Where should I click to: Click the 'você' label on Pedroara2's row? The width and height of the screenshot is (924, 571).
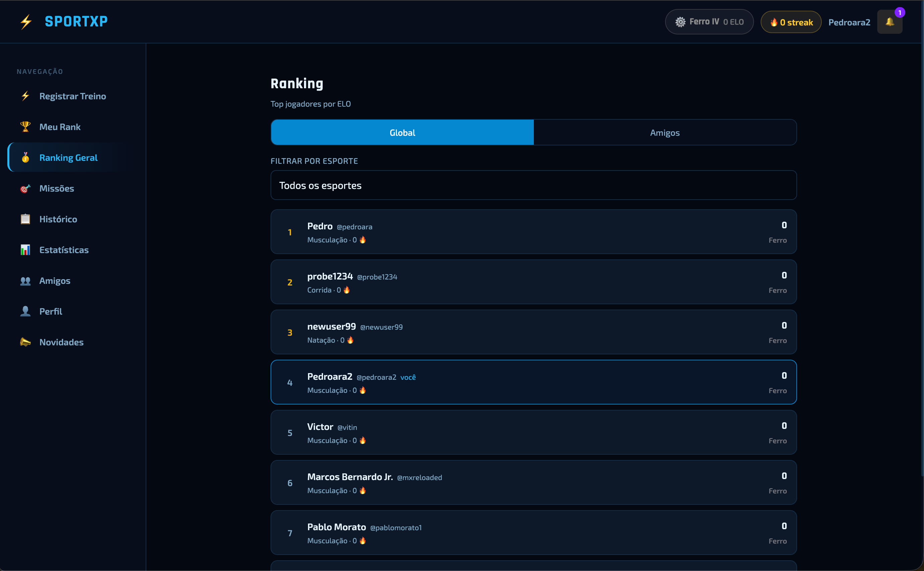point(408,377)
